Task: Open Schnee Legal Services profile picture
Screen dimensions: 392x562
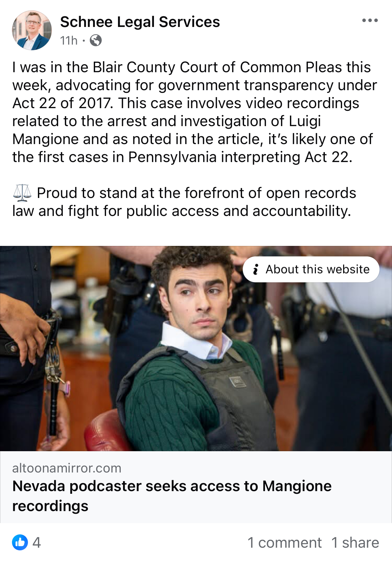Action: tap(32, 30)
